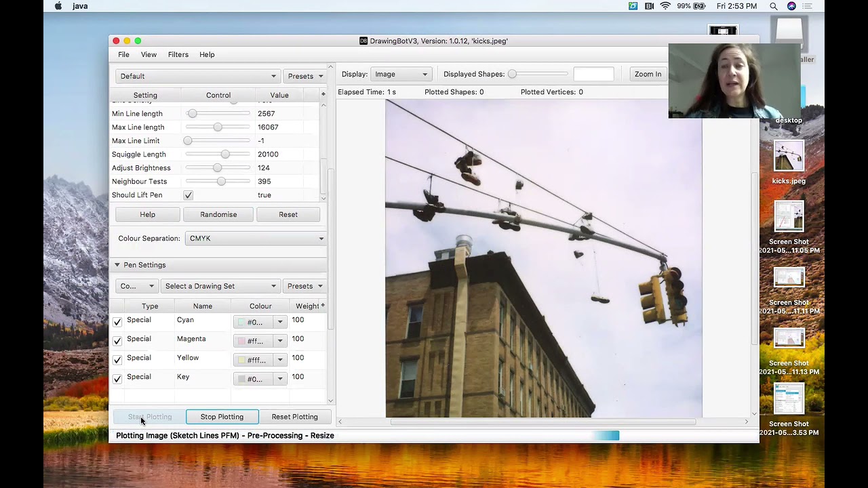868x488 pixels.
Task: Click the image viewport horizontal scrollbar
Action: click(543, 422)
